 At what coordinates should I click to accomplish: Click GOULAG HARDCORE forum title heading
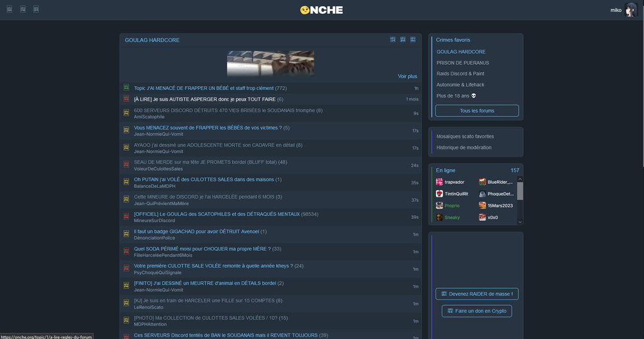(152, 40)
